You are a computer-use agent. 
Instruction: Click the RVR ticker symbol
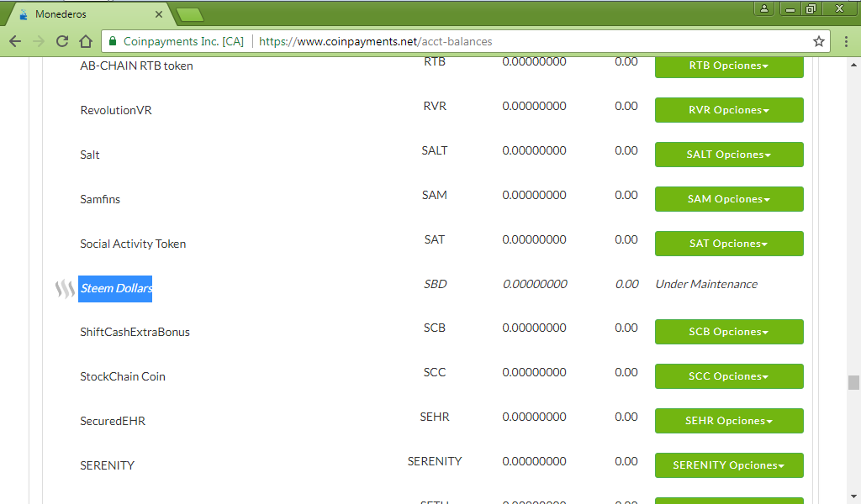click(x=435, y=106)
